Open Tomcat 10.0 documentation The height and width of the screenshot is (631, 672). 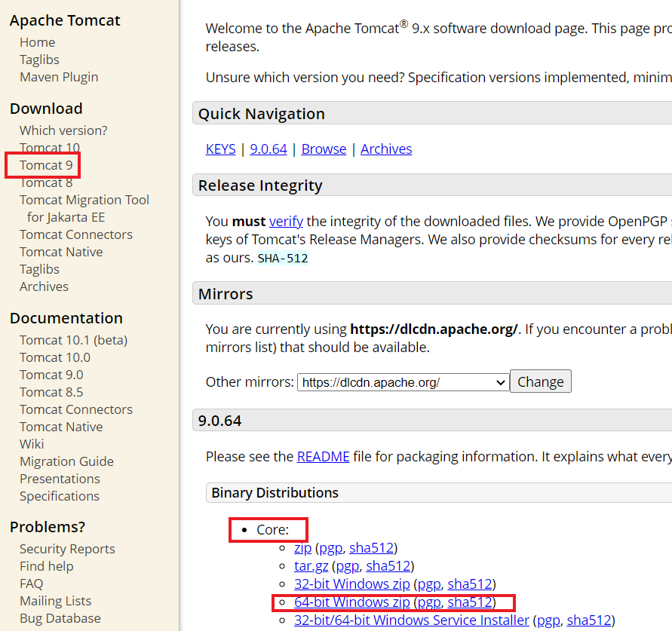[x=55, y=357]
